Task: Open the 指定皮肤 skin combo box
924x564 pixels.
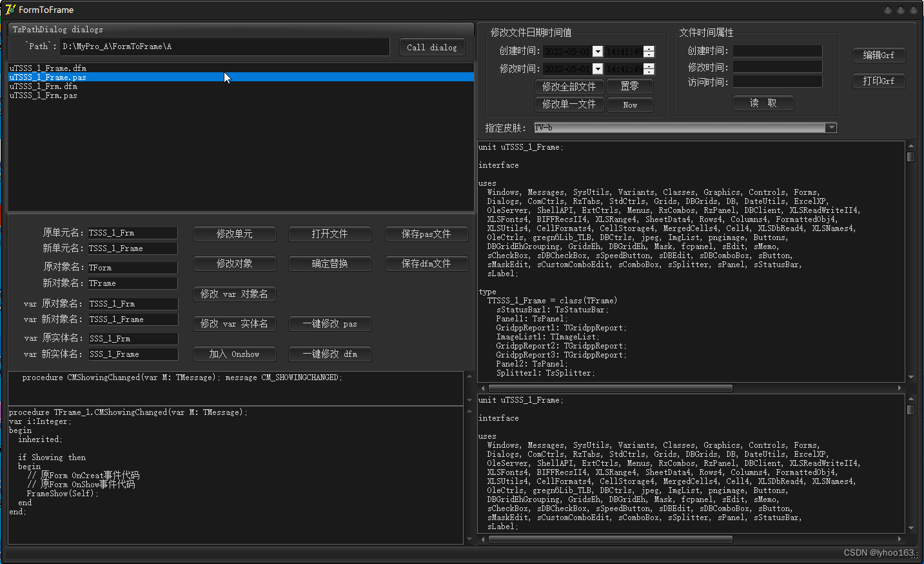Action: pyautogui.click(x=831, y=127)
